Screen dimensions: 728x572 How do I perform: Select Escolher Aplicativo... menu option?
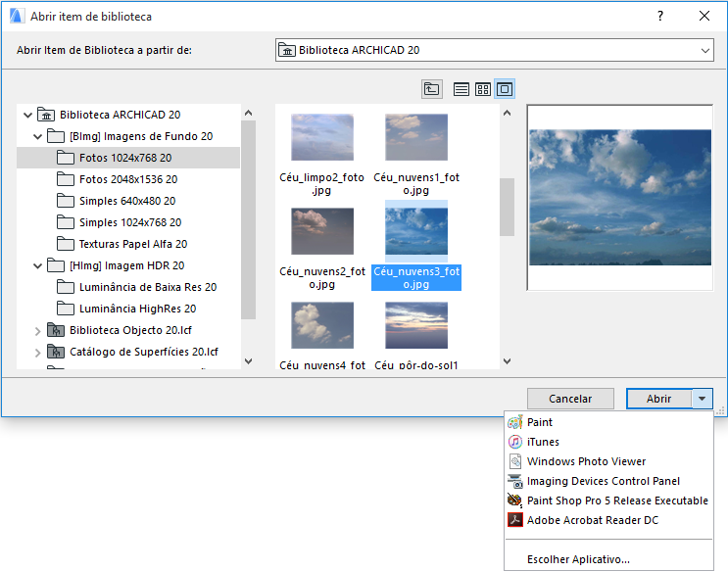point(609,559)
